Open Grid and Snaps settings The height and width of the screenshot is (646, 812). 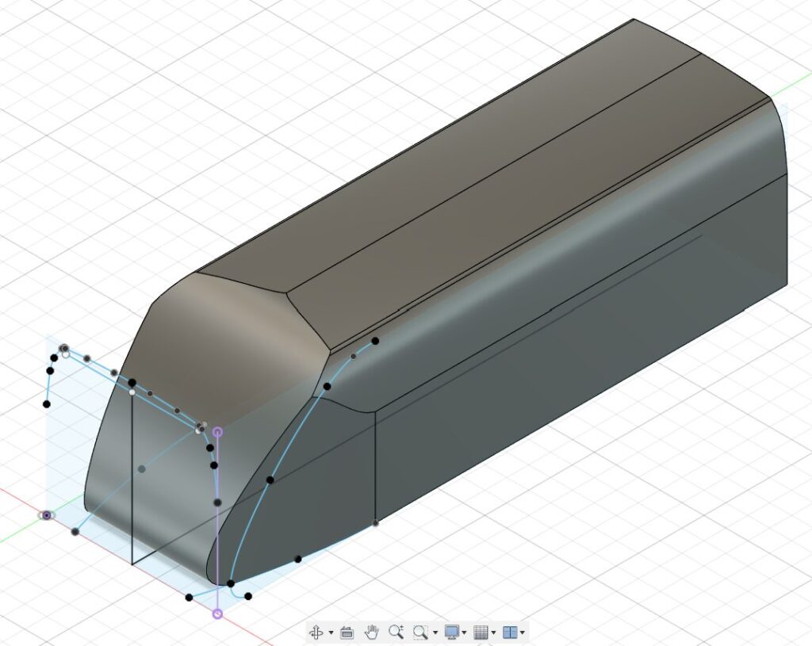[481, 632]
